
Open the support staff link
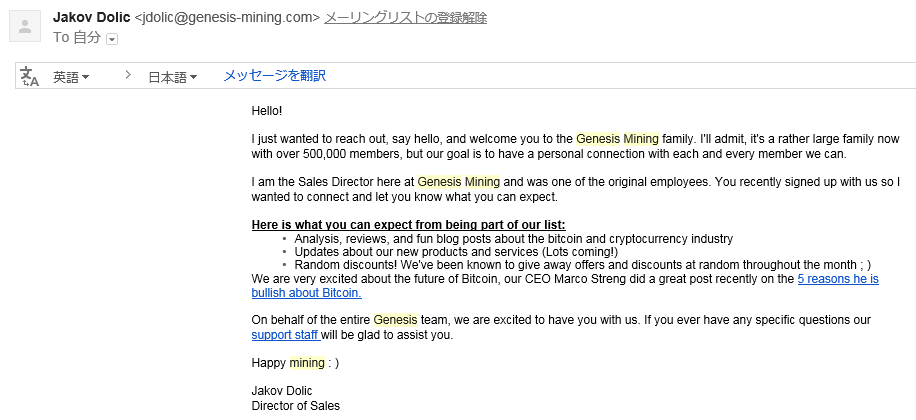pyautogui.click(x=285, y=335)
